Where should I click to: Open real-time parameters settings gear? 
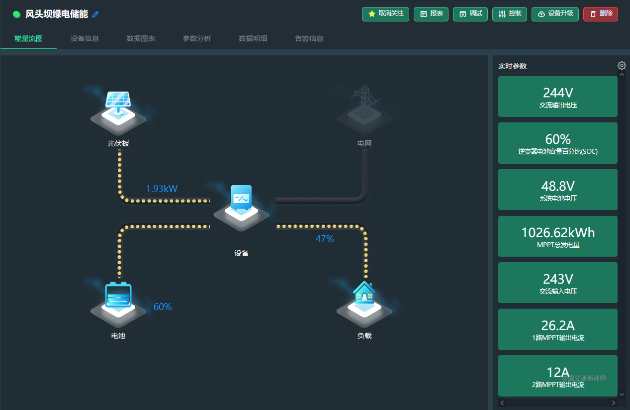[x=621, y=66]
